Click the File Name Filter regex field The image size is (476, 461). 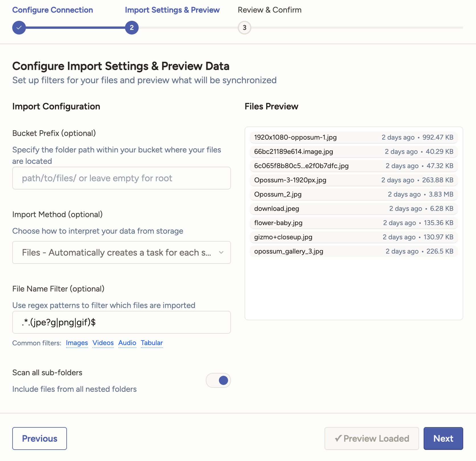pyautogui.click(x=121, y=322)
